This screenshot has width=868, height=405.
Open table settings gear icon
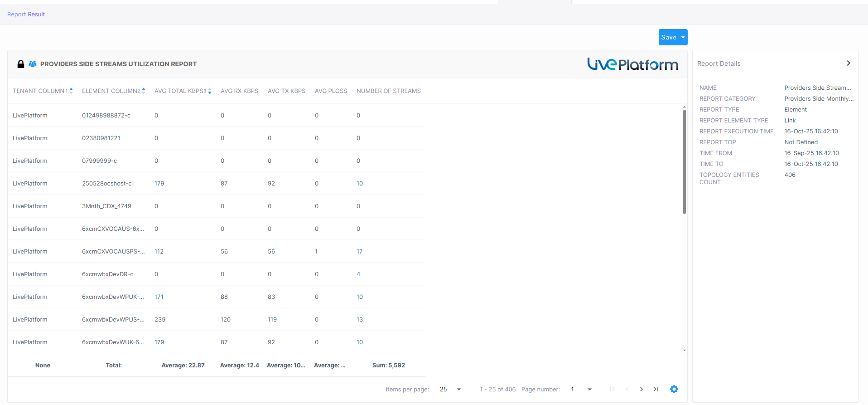tap(674, 389)
